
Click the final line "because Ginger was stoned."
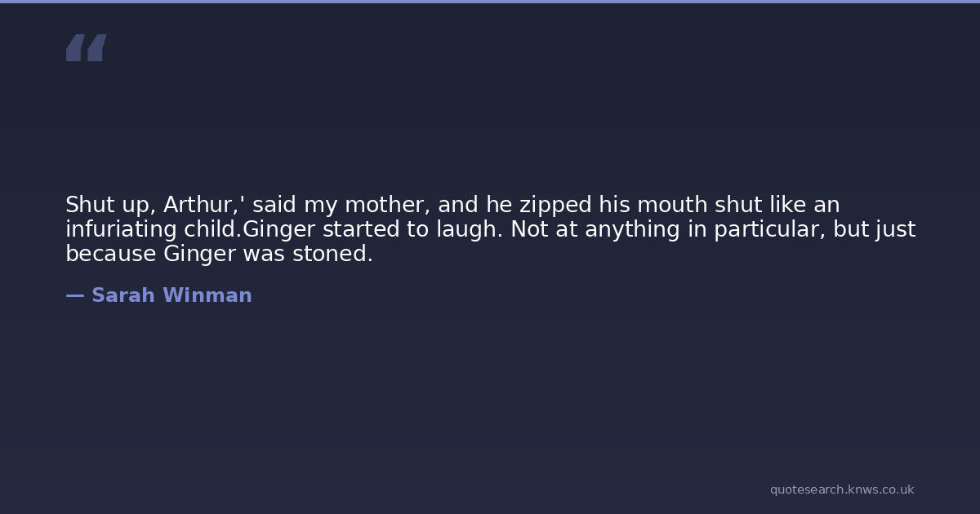(x=219, y=255)
